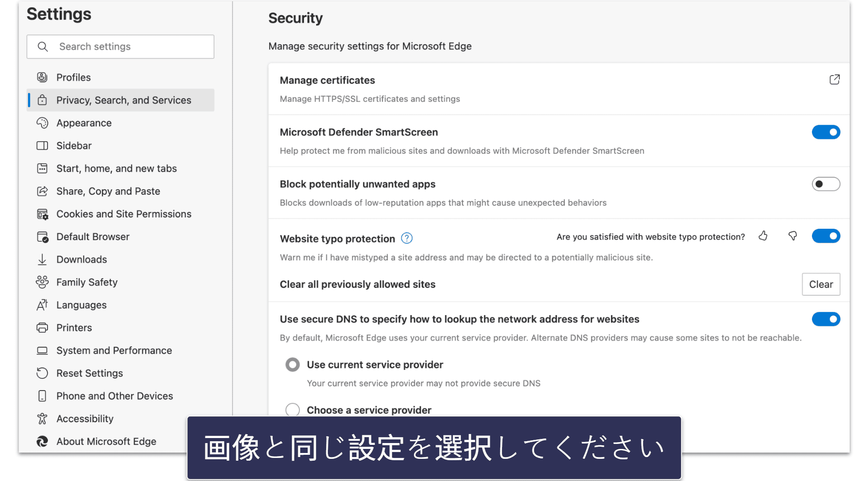The height and width of the screenshot is (481, 868).
Task: Open Start, home, and new tabs
Action: [120, 168]
